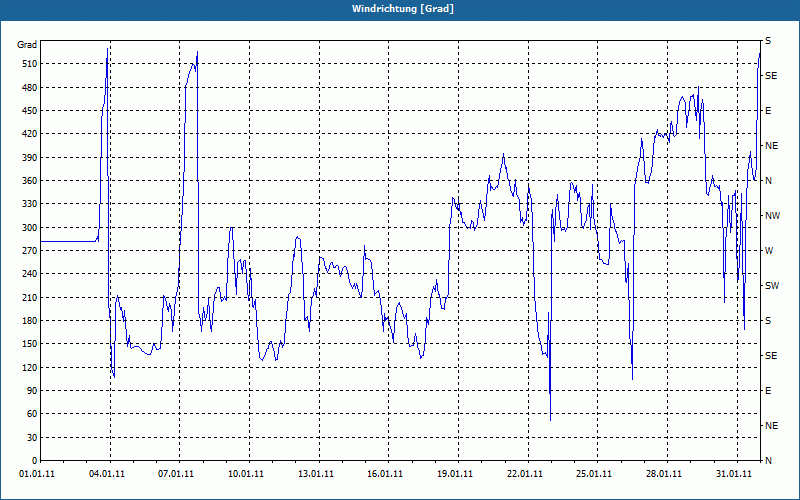Click the date label 10.01.11
Image resolution: width=800 pixels, height=500 pixels.
246,474
